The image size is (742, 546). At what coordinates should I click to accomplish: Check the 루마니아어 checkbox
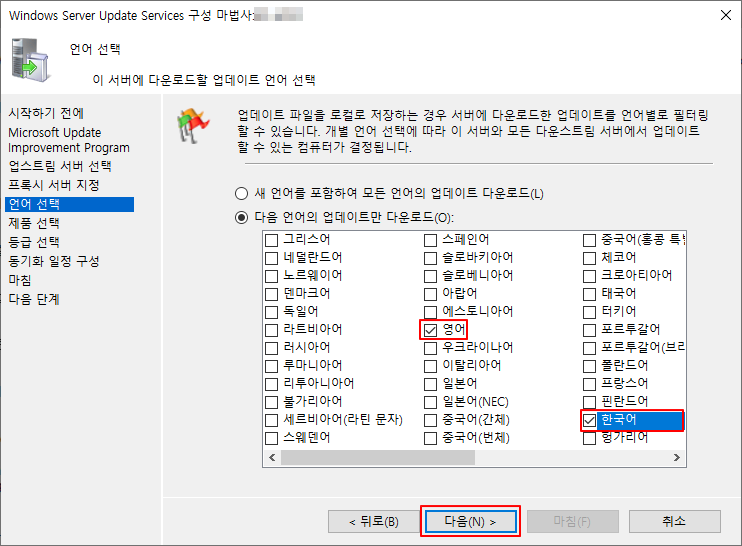coord(271,366)
